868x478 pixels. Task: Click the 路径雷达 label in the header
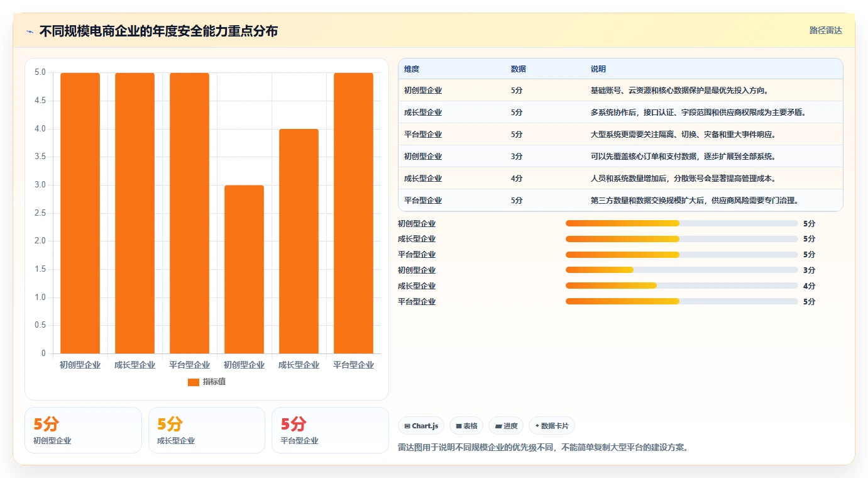pos(825,30)
